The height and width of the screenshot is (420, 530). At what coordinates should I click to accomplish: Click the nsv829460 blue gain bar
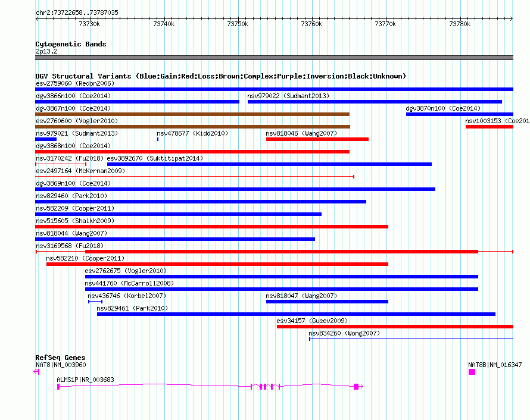pos(201,202)
